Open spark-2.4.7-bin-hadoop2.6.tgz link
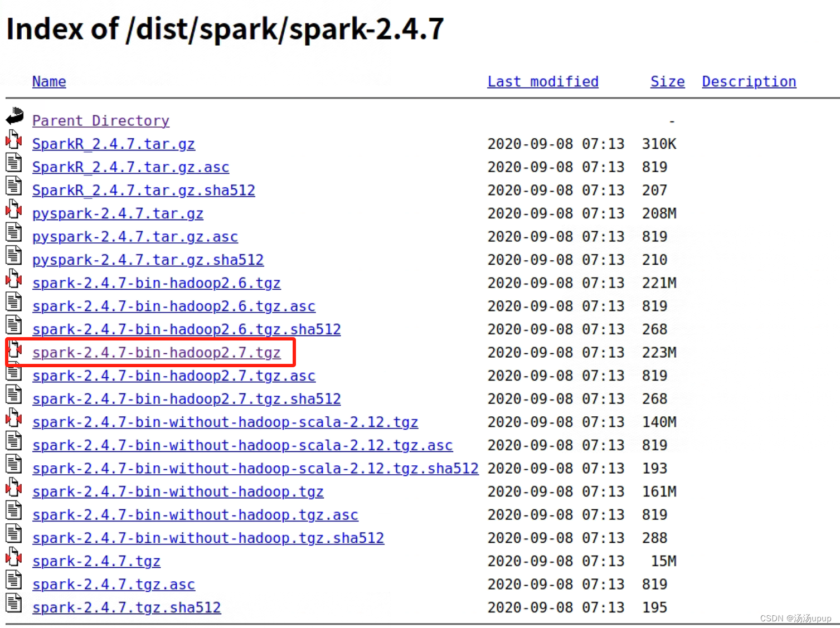This screenshot has width=840, height=628. click(157, 283)
